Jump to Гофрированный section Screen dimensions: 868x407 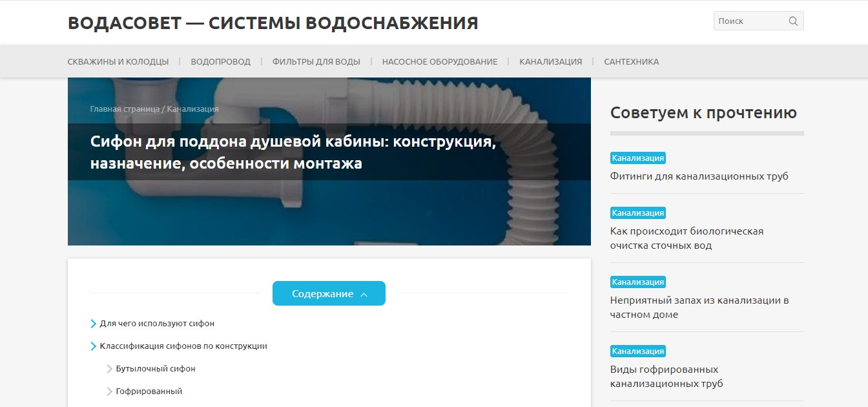pos(149,391)
